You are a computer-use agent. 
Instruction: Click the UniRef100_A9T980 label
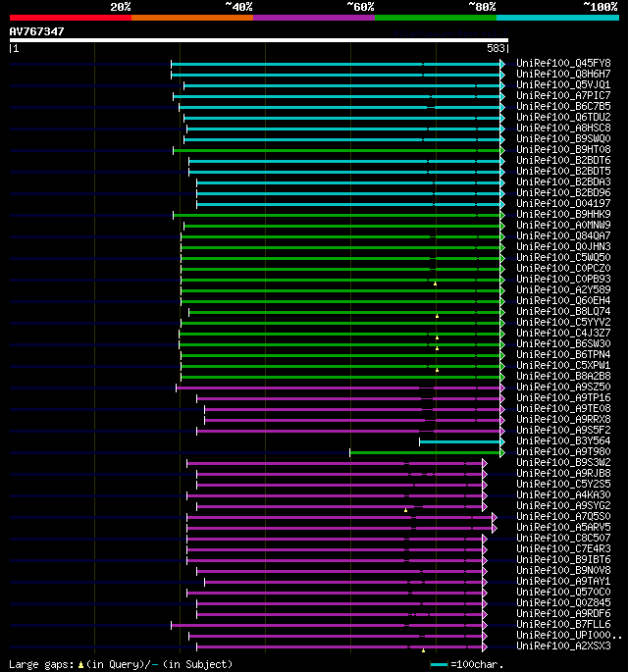coord(563,451)
